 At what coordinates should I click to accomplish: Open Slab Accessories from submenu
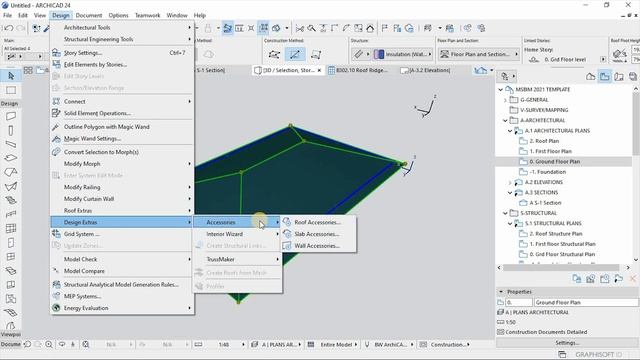[317, 234]
